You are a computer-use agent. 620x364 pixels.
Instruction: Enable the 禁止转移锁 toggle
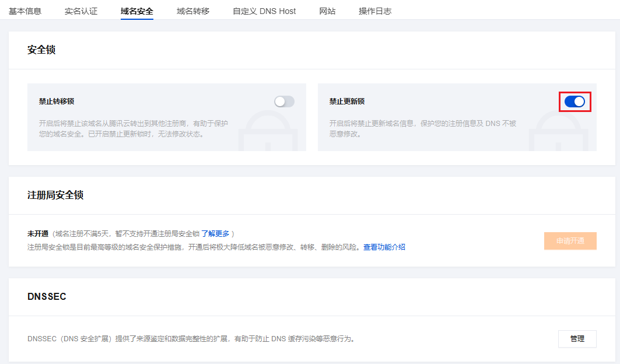click(284, 101)
